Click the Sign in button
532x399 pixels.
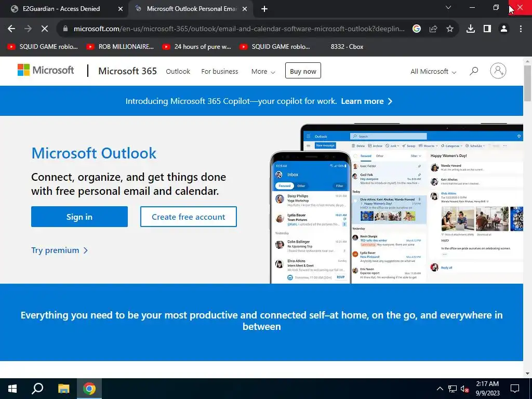tap(79, 217)
